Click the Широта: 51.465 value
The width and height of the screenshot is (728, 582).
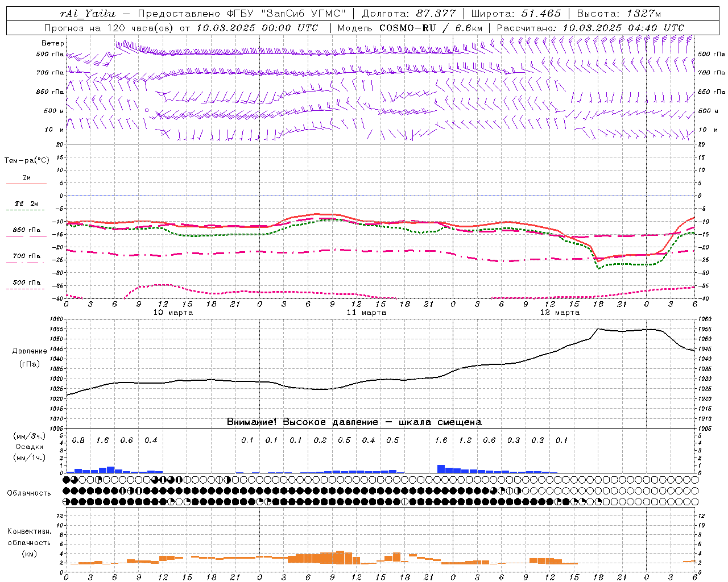coord(516,14)
